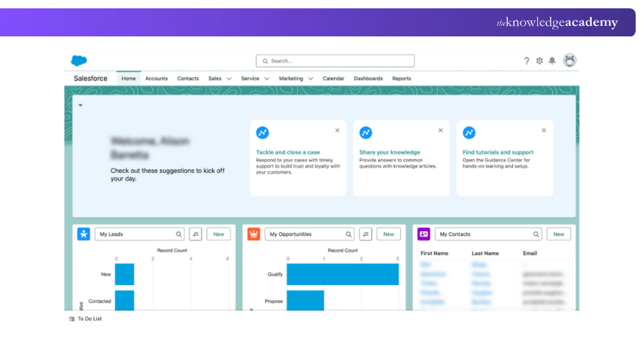Click the search icon in My Opportunities field
This screenshot has height=341, width=644.
tap(349, 234)
